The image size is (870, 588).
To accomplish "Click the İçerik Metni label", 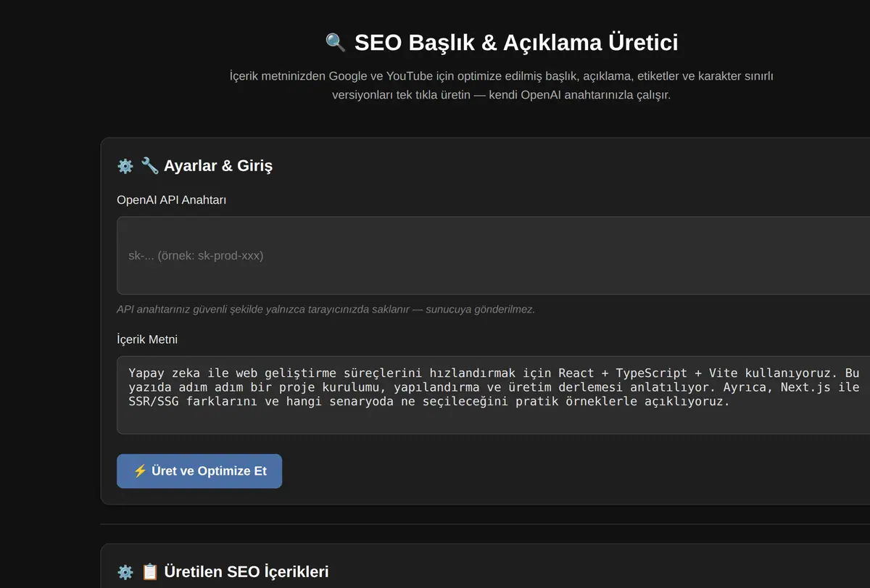I will 147,339.
